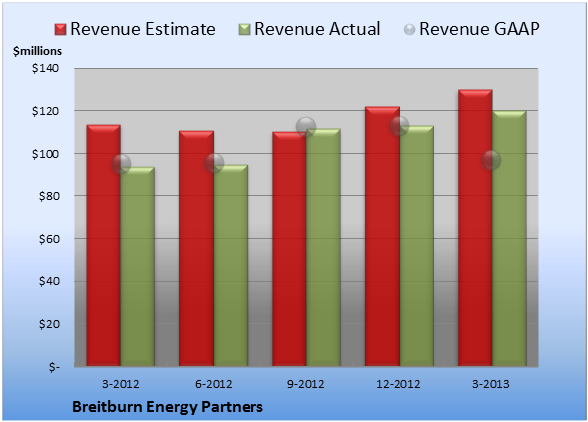The height and width of the screenshot is (422, 588).
Task: Click the red Revenue Estimate legend swatch
Action: [x=60, y=30]
